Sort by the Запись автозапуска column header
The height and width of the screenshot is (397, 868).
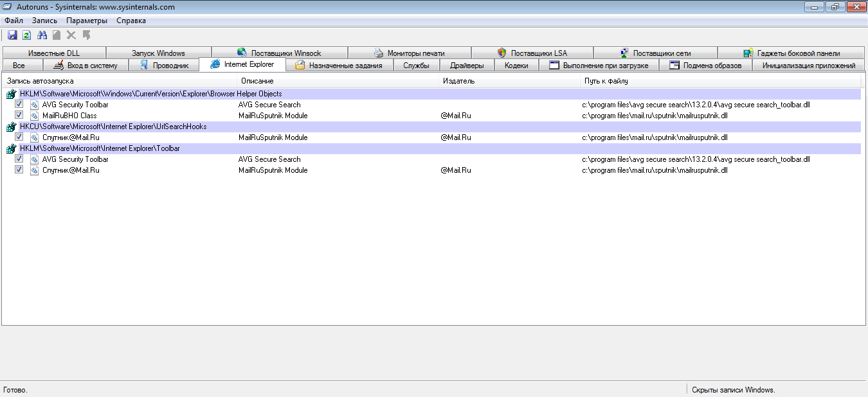pyautogui.click(x=120, y=81)
